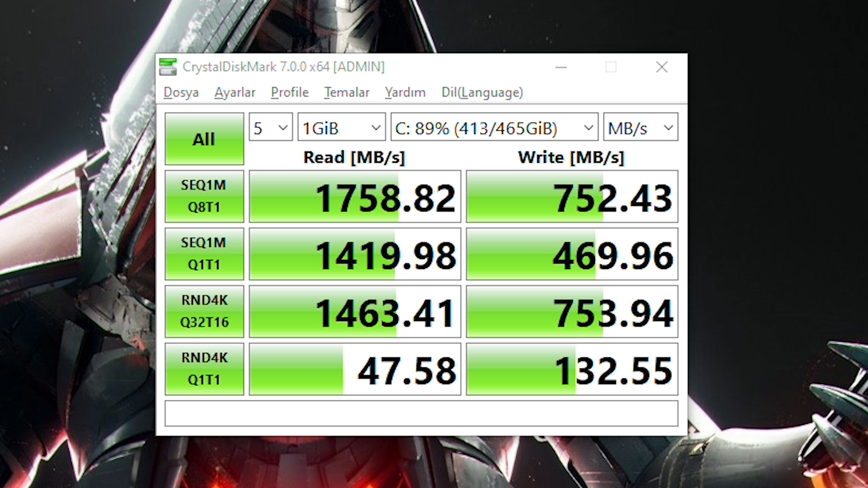The height and width of the screenshot is (488, 868).
Task: Start the RND4K Q32T16 test
Action: pyautogui.click(x=204, y=312)
